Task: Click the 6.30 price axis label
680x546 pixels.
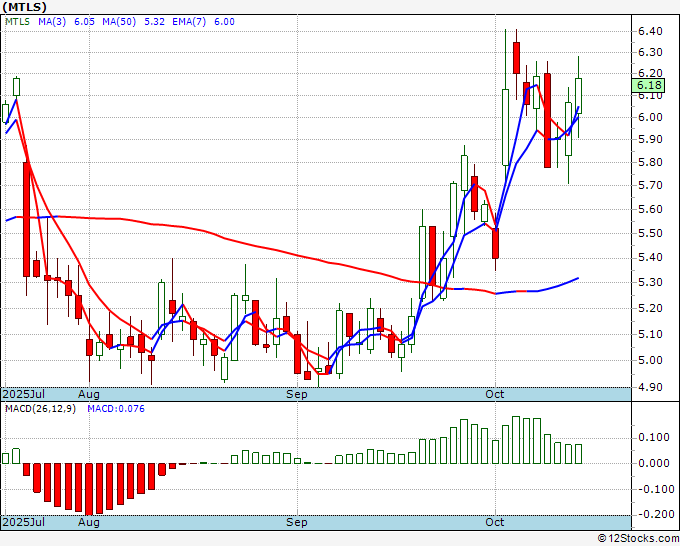Action: (650, 52)
